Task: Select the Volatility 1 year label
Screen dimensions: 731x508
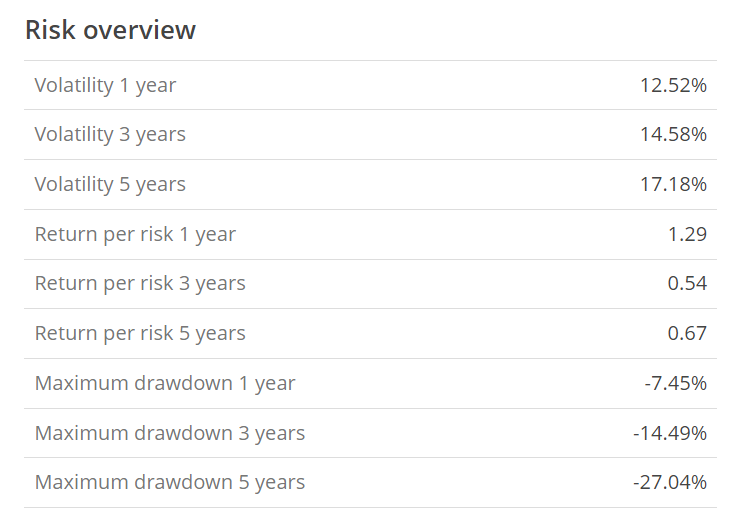Action: pos(105,85)
